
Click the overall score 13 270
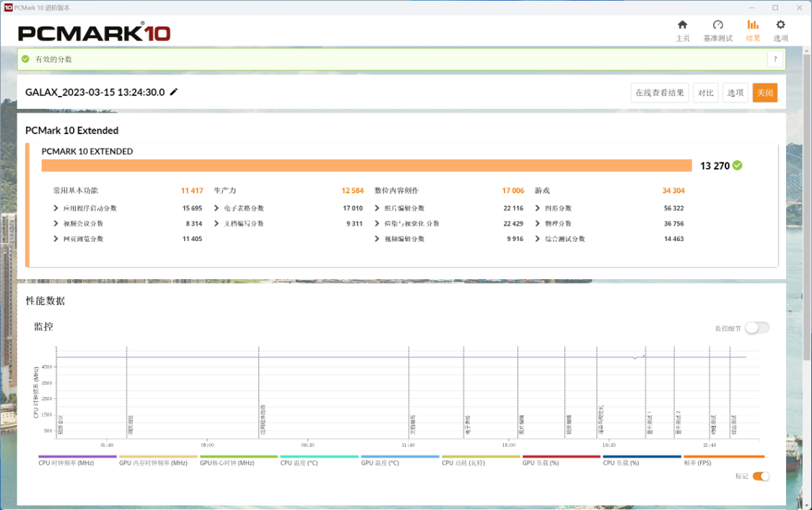click(x=715, y=166)
